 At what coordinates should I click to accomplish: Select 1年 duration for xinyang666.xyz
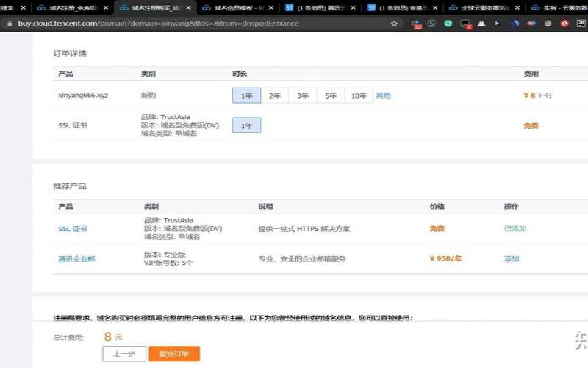(x=246, y=96)
